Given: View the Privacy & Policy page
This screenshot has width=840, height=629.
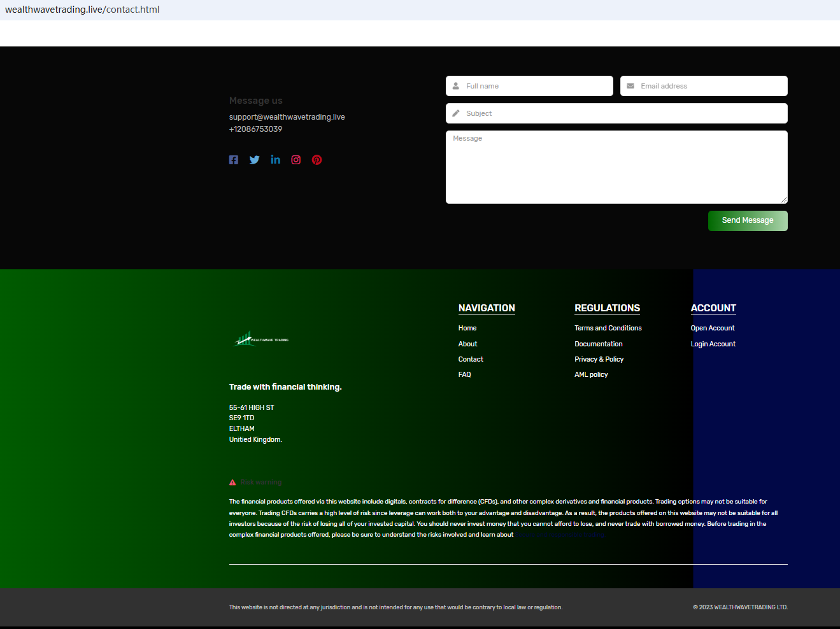Looking at the screenshot, I should pyautogui.click(x=599, y=360).
